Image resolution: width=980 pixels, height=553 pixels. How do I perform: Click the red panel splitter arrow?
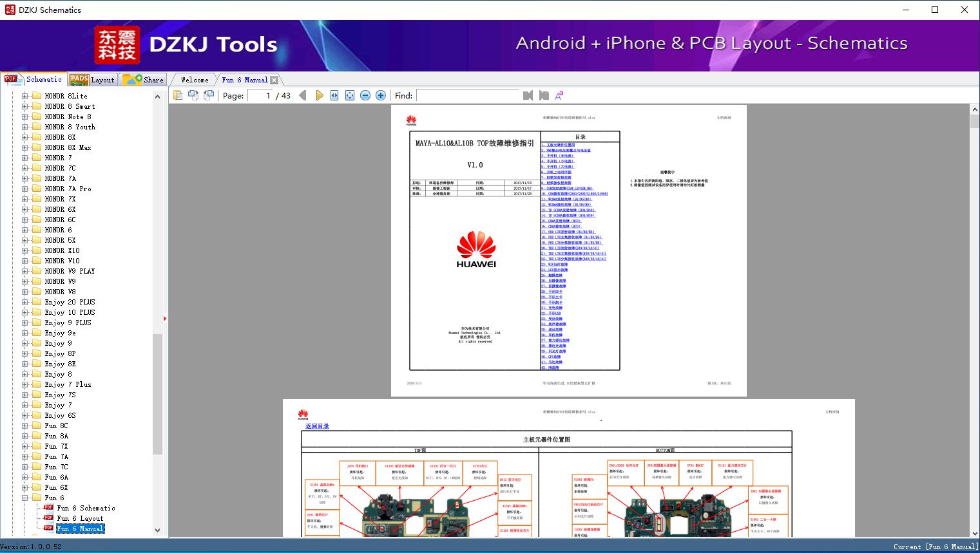point(165,319)
